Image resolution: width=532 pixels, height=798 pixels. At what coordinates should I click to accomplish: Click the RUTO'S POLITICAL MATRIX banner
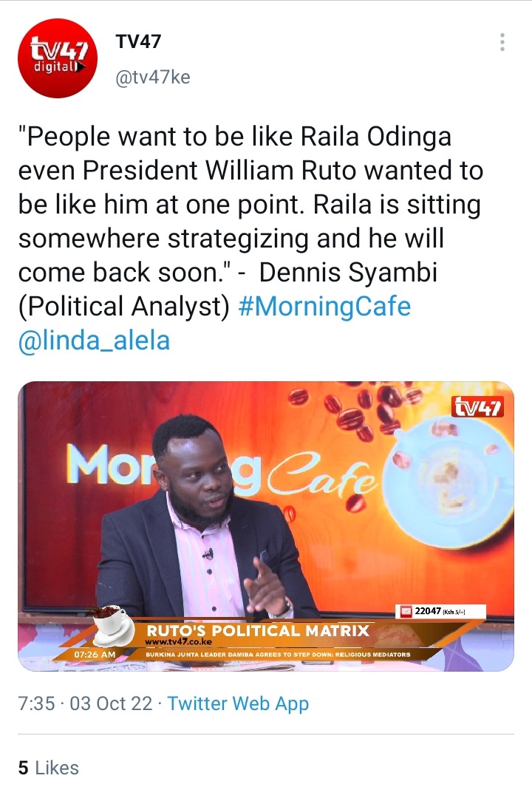[x=258, y=630]
